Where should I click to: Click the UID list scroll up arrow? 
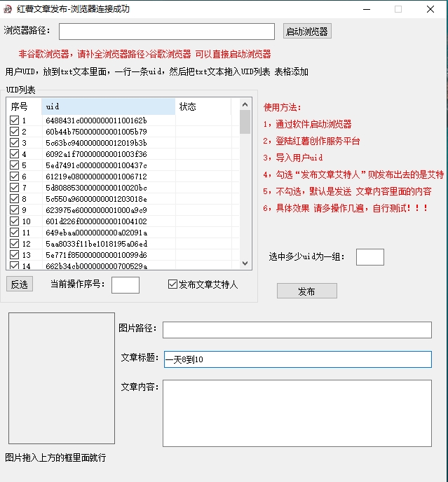245,104
